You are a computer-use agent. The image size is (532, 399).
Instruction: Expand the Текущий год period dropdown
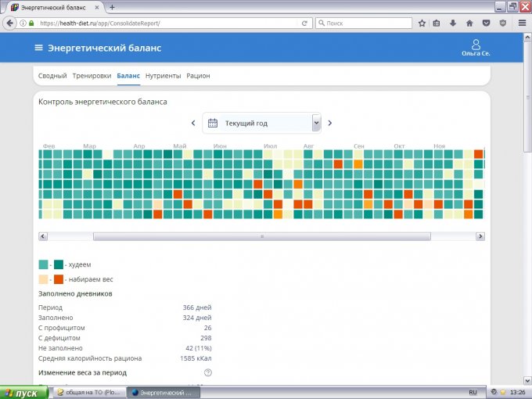[316, 123]
